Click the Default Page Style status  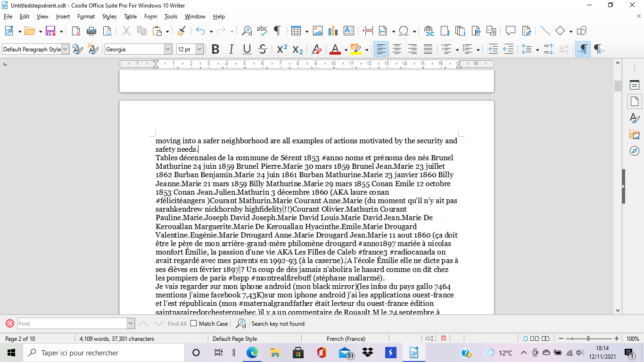235,338
